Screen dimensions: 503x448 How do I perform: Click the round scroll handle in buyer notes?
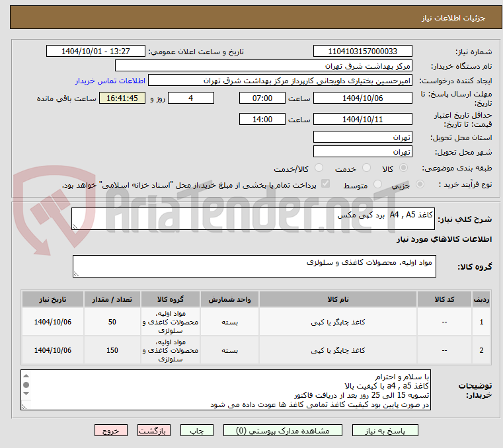[x=26, y=385]
